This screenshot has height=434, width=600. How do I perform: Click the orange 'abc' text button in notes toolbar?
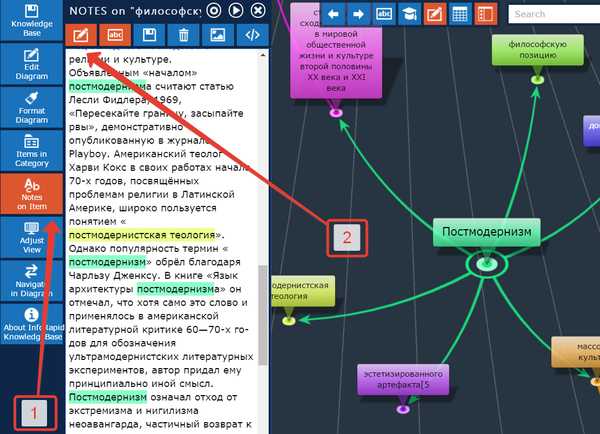pos(116,35)
